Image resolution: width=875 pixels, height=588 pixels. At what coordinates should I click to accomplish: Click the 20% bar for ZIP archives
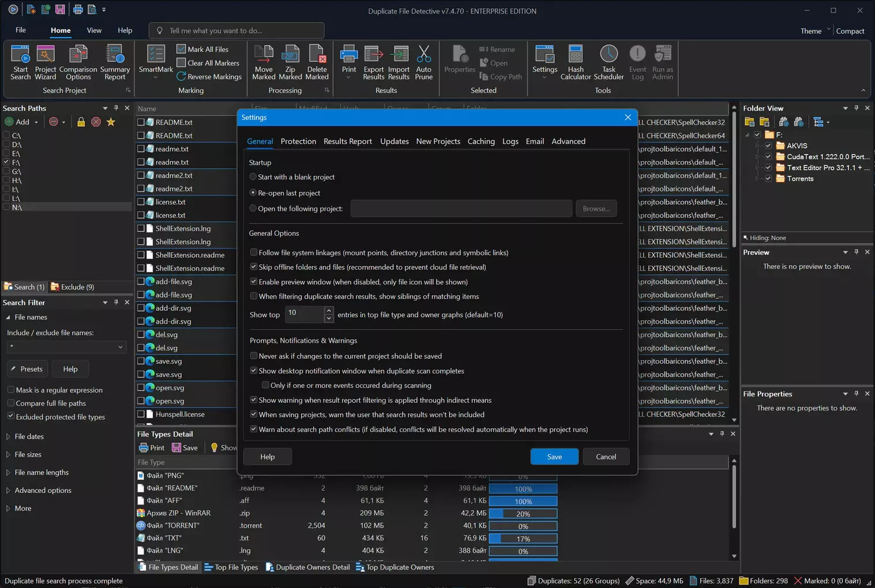tap(523, 514)
